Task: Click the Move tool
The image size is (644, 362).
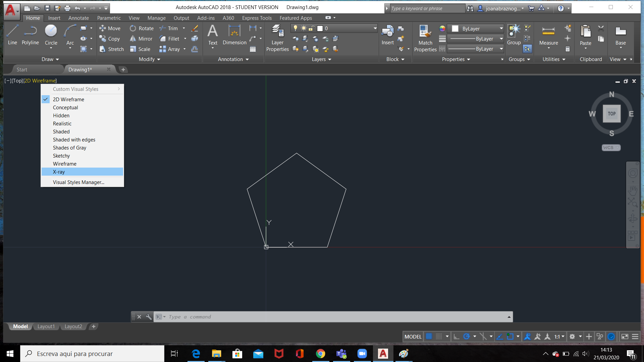Action: (110, 28)
